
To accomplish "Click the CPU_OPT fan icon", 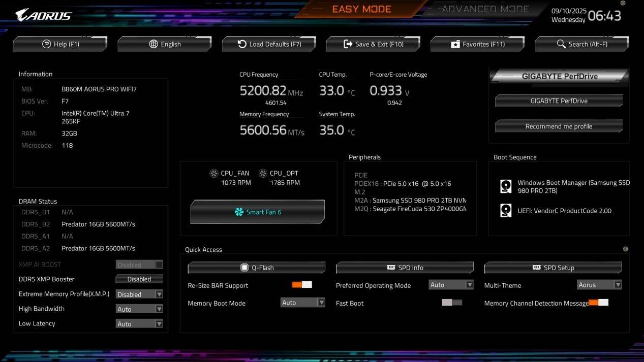I will pyautogui.click(x=263, y=173).
